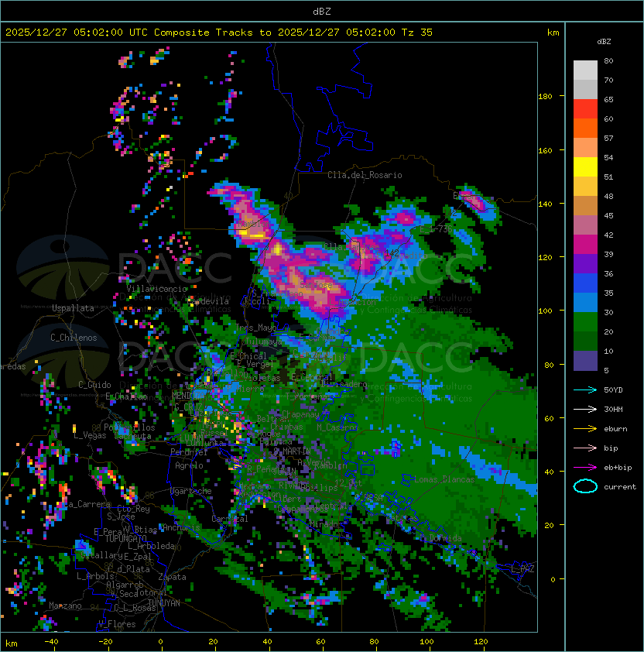
Task: Select the magenta swatch in dBZ scale
Action: (585, 244)
